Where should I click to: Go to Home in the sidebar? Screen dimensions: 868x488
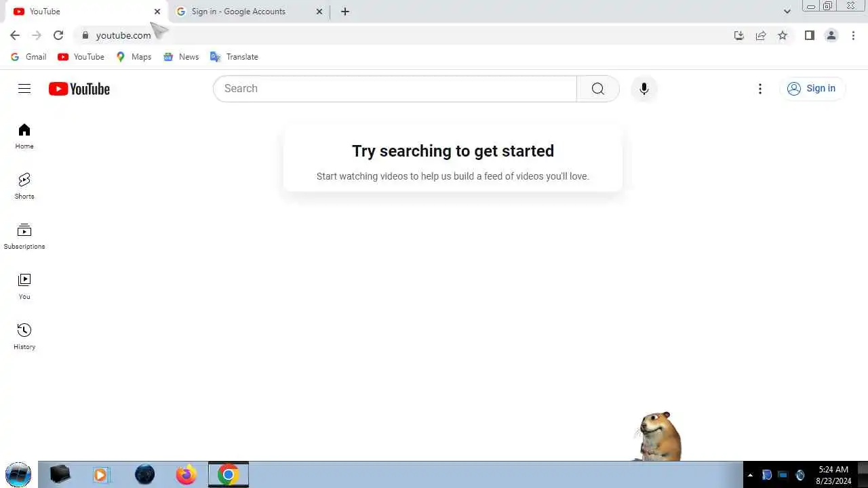point(24,136)
